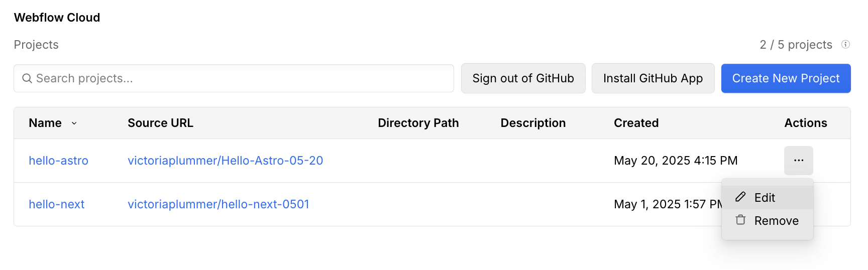This screenshot has height=270, width=868.
Task: Open the hello-astro project link
Action: coord(58,161)
